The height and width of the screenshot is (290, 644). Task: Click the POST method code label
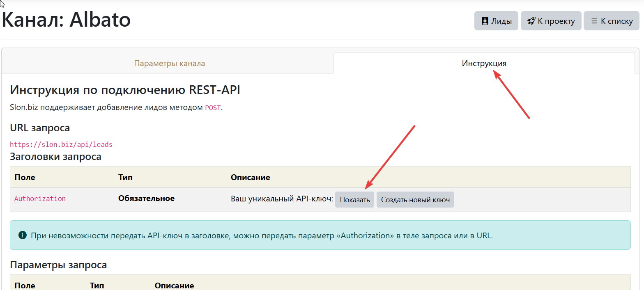pos(213,108)
